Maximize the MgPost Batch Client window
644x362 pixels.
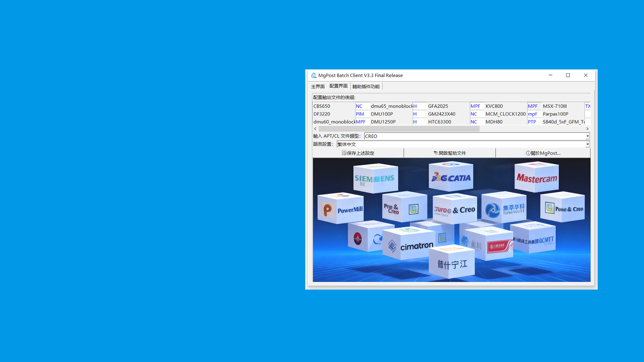[568, 75]
